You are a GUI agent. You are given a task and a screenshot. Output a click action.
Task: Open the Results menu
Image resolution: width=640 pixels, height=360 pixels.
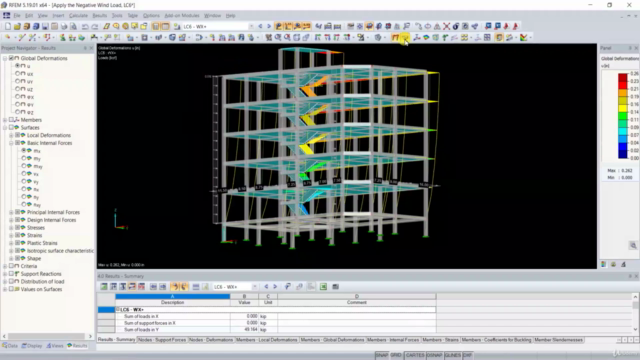[x=100, y=16]
